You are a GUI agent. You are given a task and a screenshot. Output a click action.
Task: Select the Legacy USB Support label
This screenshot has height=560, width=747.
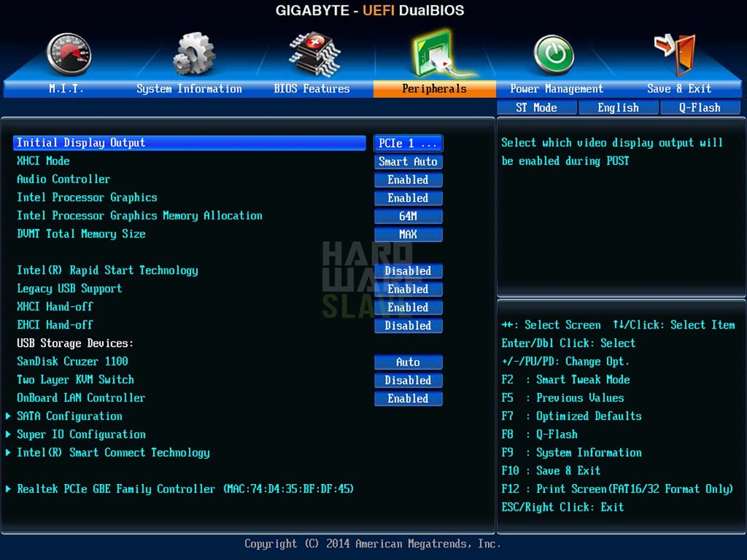click(69, 289)
